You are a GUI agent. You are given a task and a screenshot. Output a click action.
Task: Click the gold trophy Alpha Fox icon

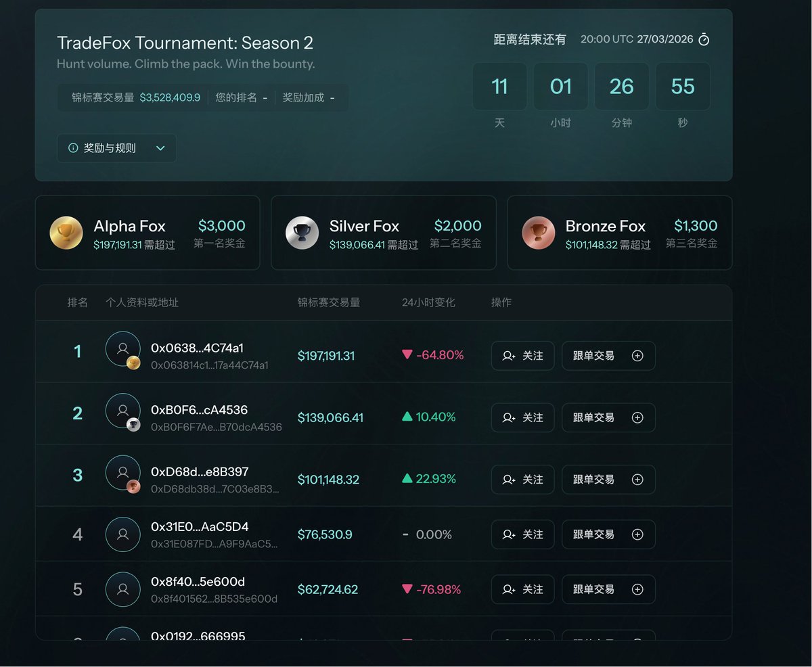point(66,233)
